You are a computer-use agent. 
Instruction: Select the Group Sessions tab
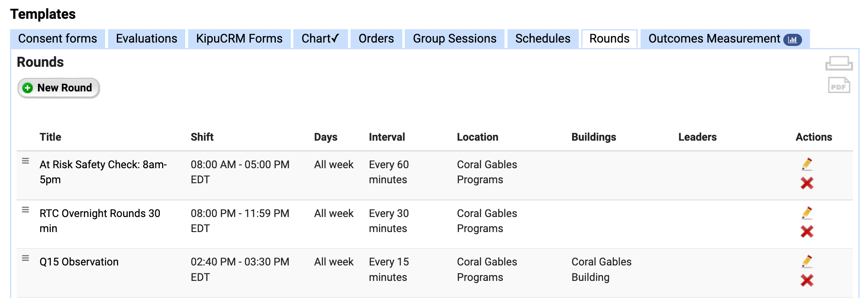point(454,39)
